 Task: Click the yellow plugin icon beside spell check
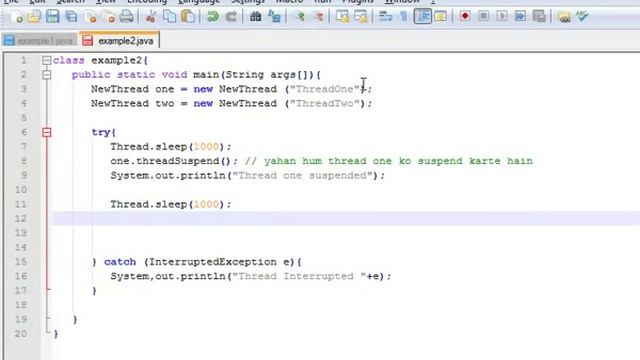click(564, 17)
